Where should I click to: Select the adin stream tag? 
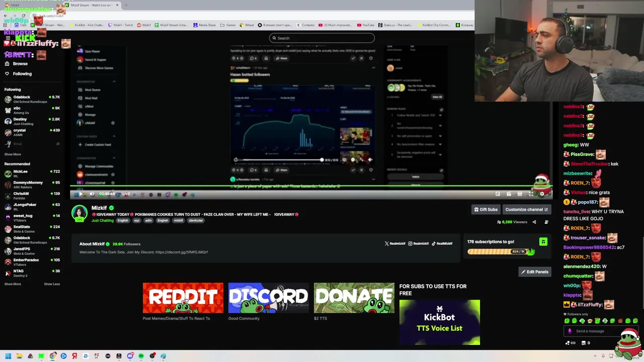148,221
